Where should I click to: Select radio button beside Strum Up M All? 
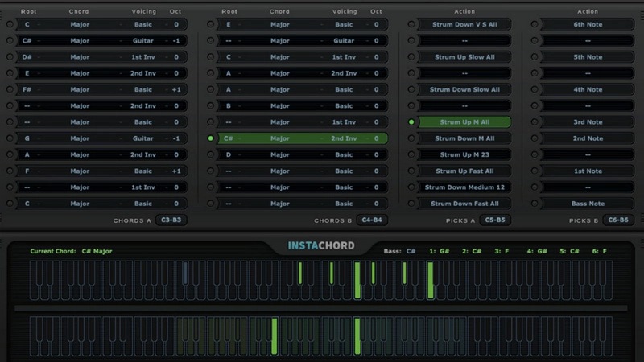pos(411,122)
